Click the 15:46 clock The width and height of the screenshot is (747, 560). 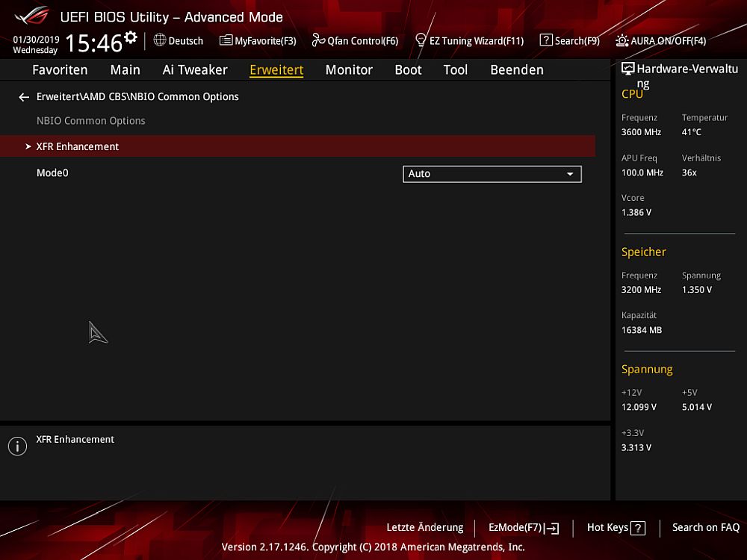click(x=94, y=43)
